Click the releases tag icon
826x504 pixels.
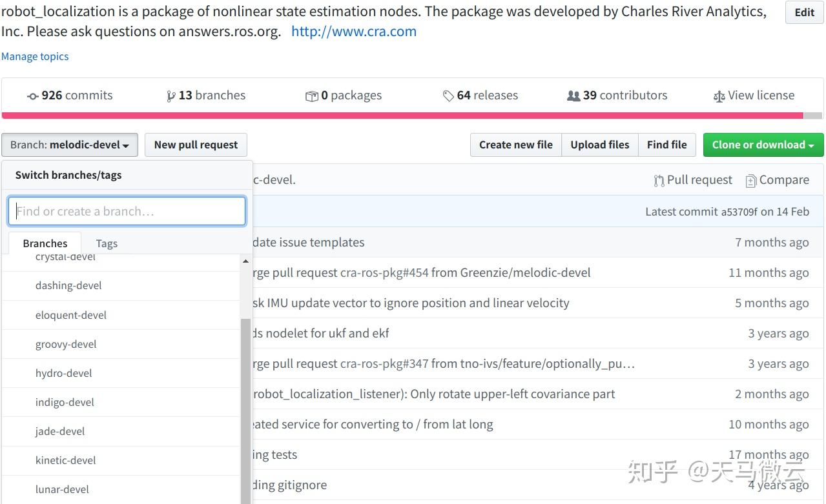point(448,96)
